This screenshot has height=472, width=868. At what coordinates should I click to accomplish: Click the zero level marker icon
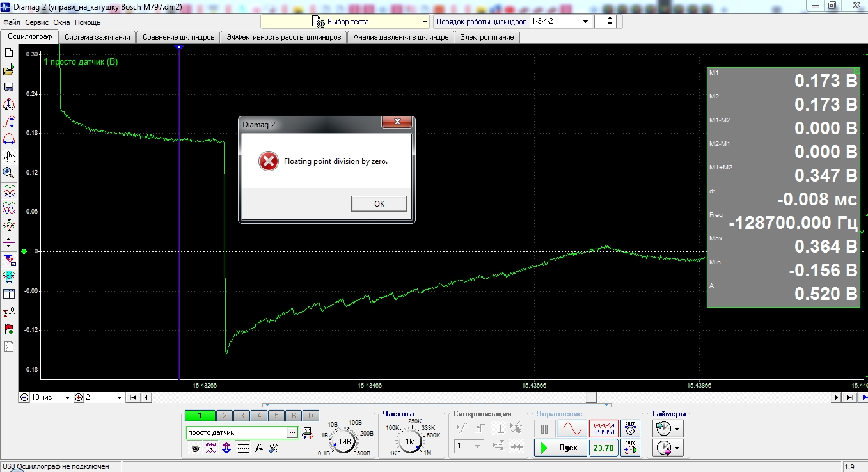click(x=9, y=311)
